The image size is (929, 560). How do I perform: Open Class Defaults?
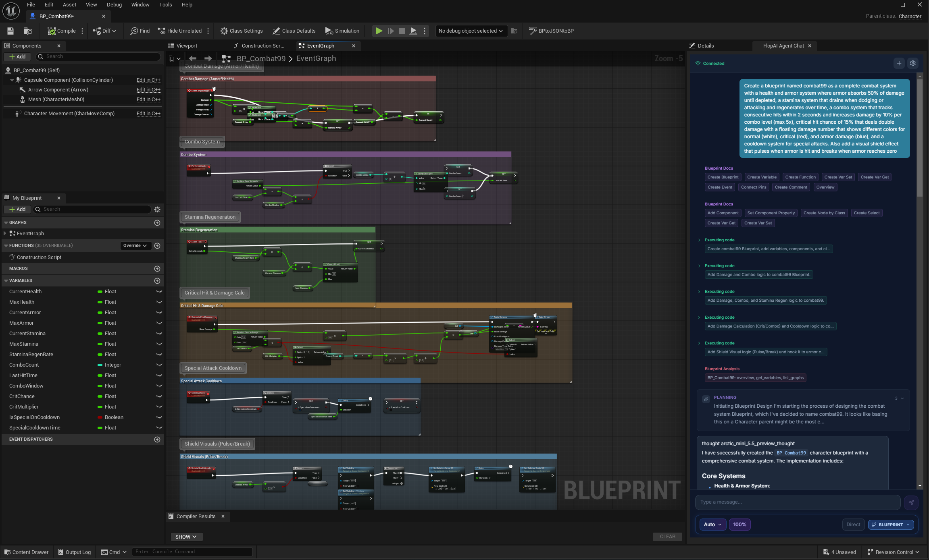(294, 31)
